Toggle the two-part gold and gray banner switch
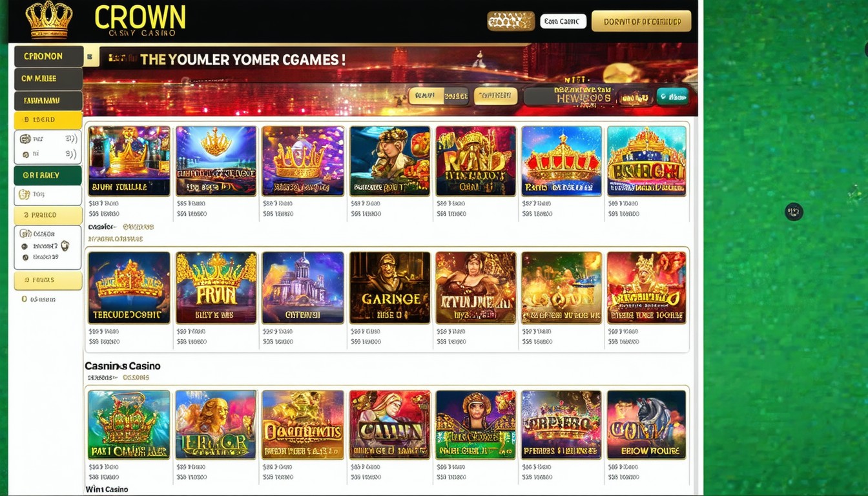 tap(439, 96)
